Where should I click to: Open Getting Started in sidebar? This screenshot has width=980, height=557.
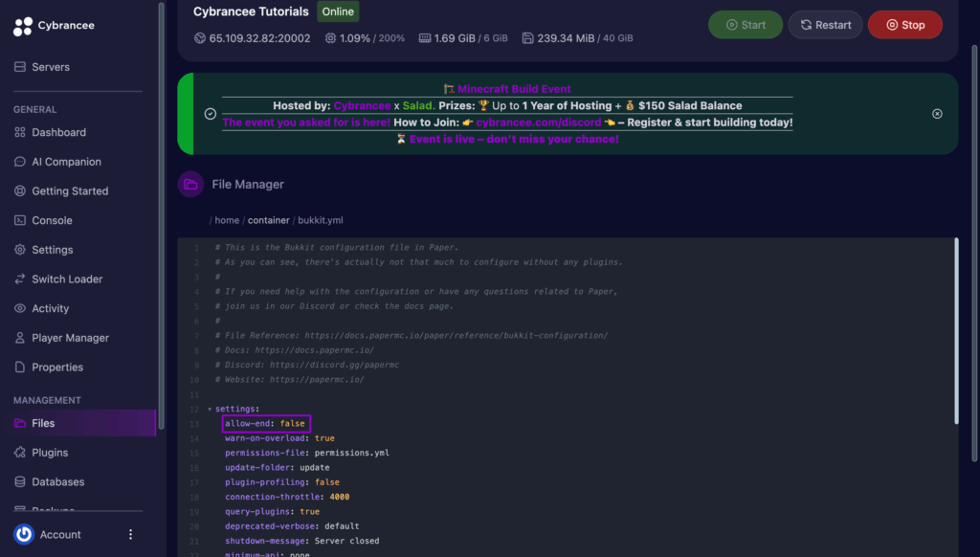tap(70, 191)
